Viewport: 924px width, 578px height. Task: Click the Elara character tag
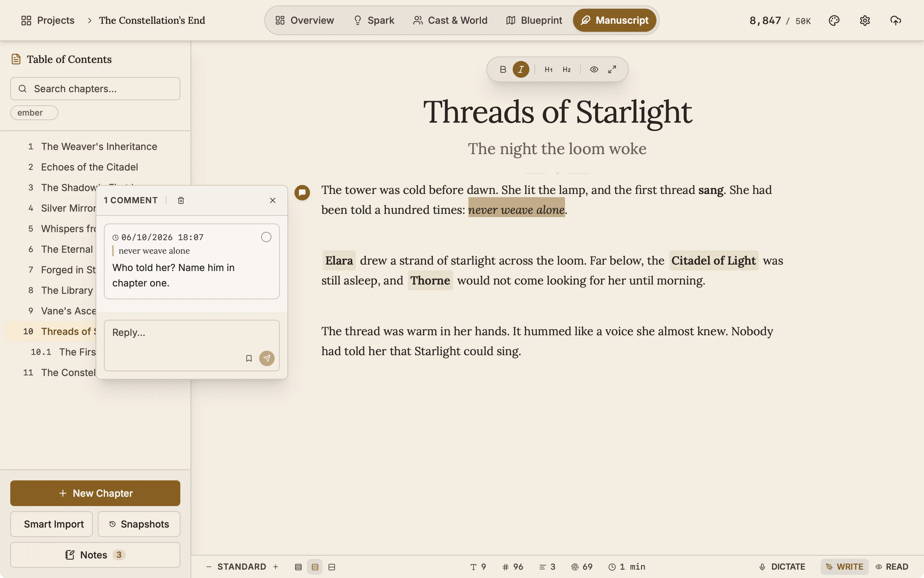pyautogui.click(x=339, y=260)
